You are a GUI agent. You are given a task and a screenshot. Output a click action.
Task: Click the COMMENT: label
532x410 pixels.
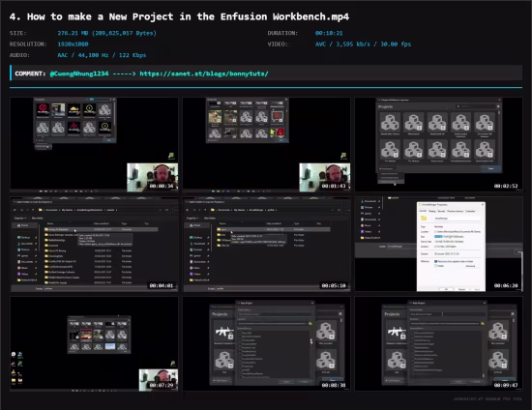click(30, 73)
